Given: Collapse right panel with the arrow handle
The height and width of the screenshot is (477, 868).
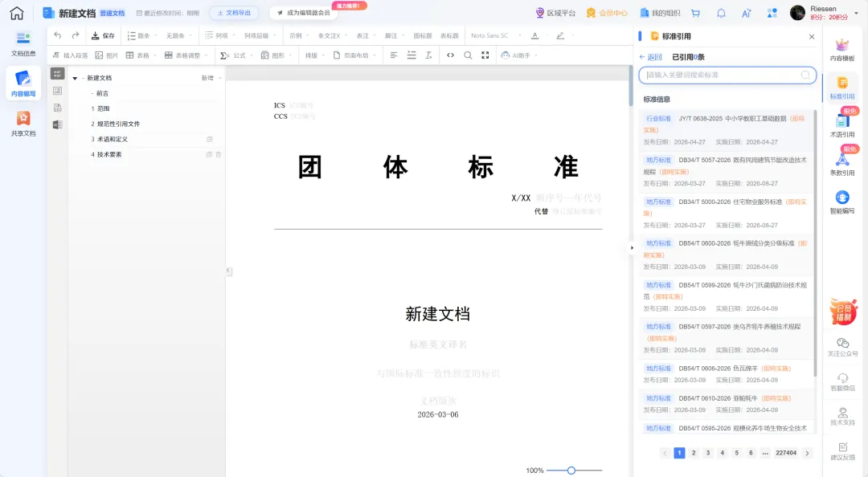Looking at the screenshot, I should (x=632, y=248).
